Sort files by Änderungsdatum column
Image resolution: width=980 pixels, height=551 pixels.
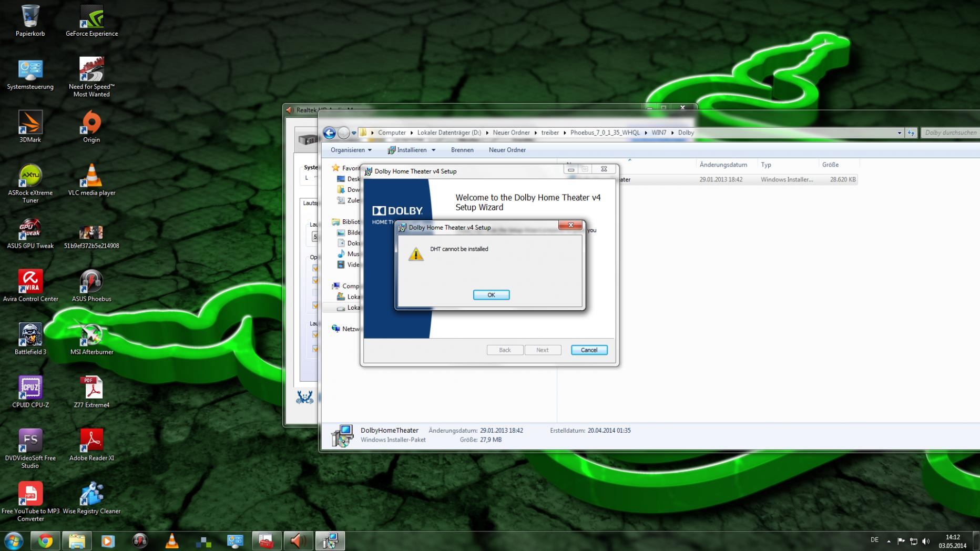(723, 165)
